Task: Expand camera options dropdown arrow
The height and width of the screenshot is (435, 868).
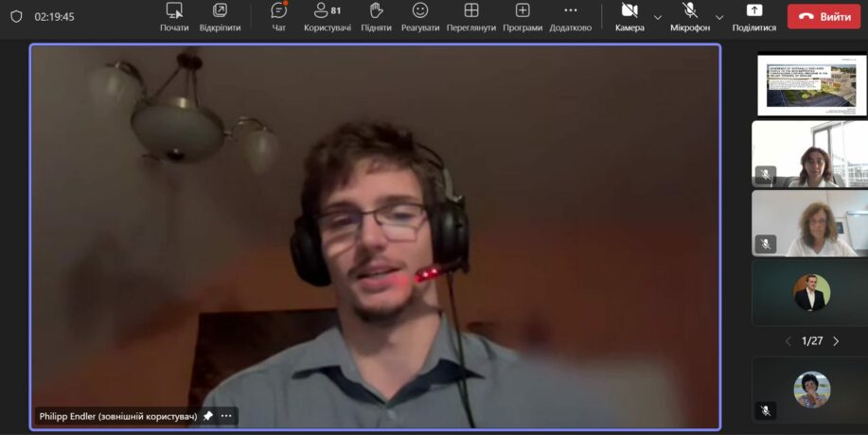Action: click(x=658, y=17)
